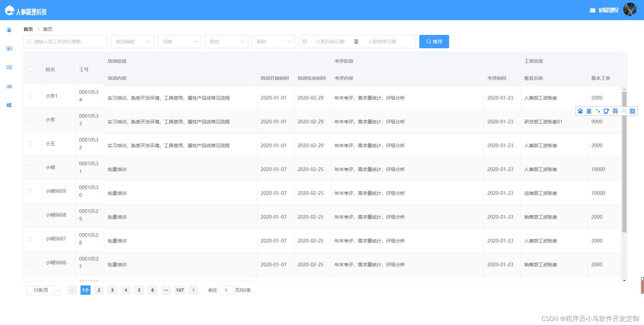Open the user avatar picture
Image resolution: width=644 pixels, height=325 pixels.
(630, 9)
